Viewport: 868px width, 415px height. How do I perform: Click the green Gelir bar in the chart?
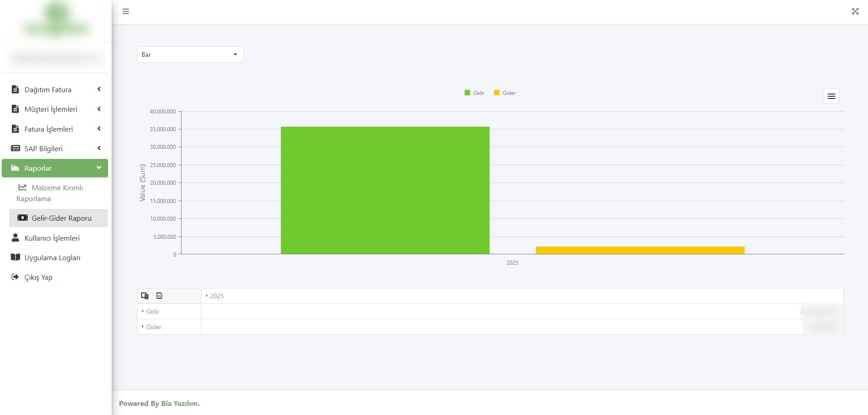[x=385, y=190]
